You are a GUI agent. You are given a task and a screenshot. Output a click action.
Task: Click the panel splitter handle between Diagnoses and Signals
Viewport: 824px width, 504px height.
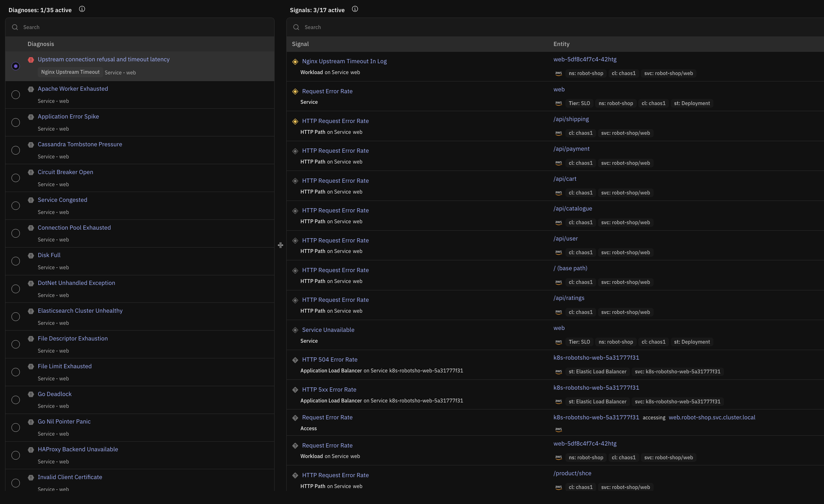[280, 245]
